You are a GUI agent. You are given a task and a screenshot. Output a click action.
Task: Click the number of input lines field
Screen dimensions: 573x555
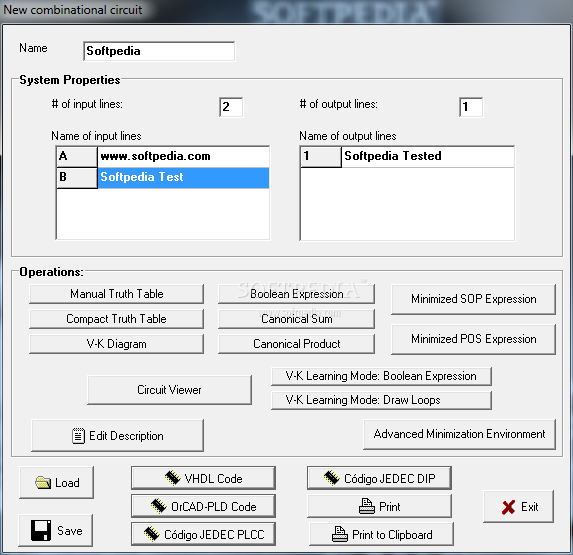coord(231,107)
